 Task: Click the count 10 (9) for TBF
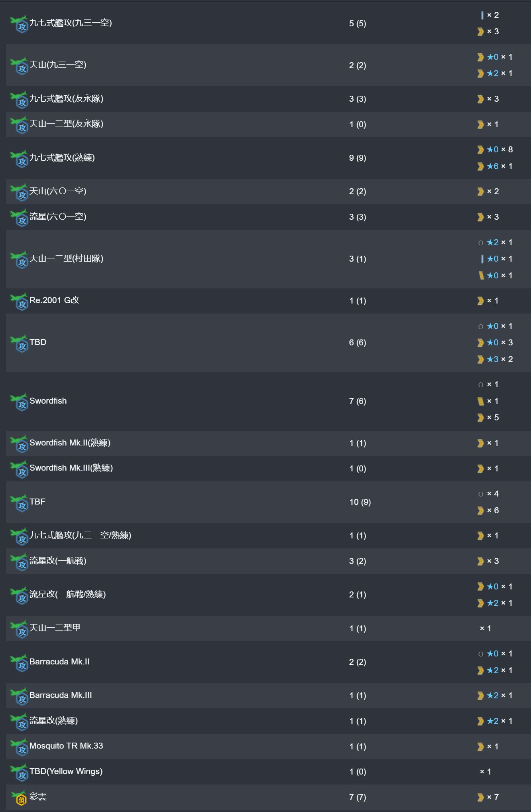[360, 502]
